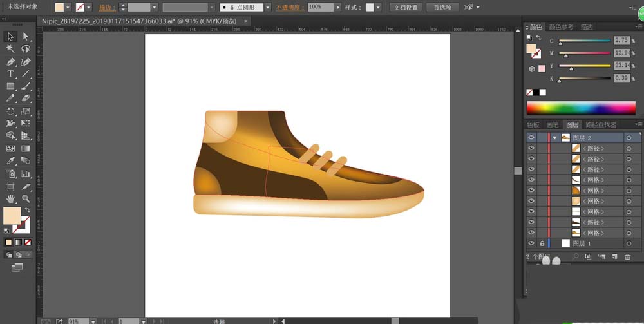Click the Change Screen Mode icon
644x324 pixels.
(x=17, y=267)
